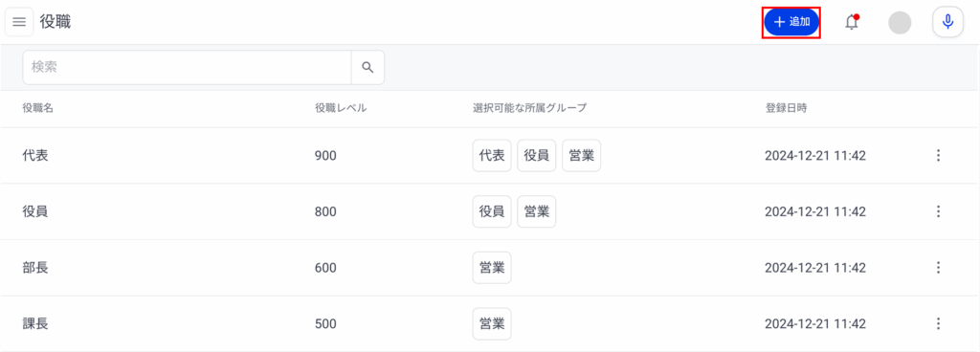Click the blue 追加 button

(x=791, y=22)
